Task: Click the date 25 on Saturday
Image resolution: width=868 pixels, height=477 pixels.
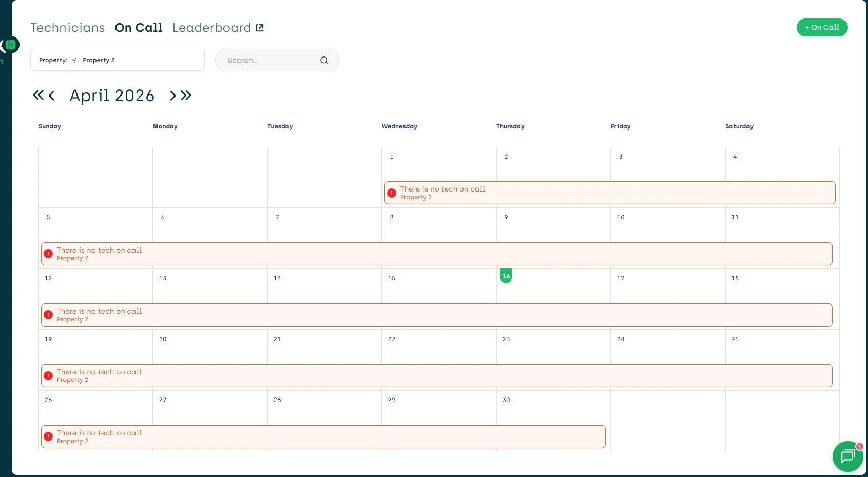Action: tap(735, 339)
